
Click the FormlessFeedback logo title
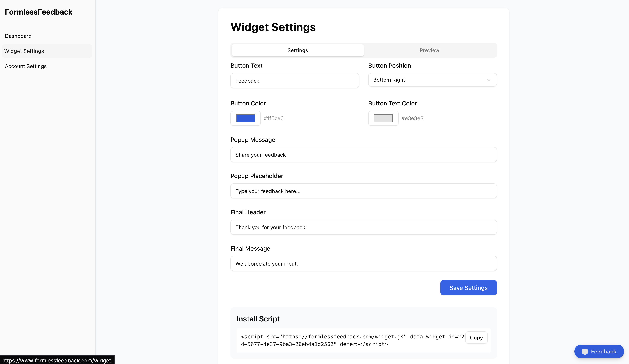[39, 12]
